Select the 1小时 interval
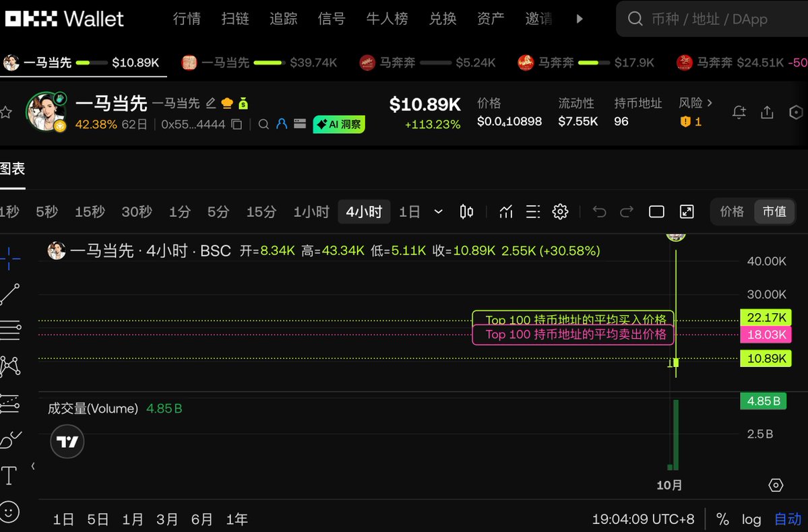The image size is (808, 532). pyautogui.click(x=311, y=212)
